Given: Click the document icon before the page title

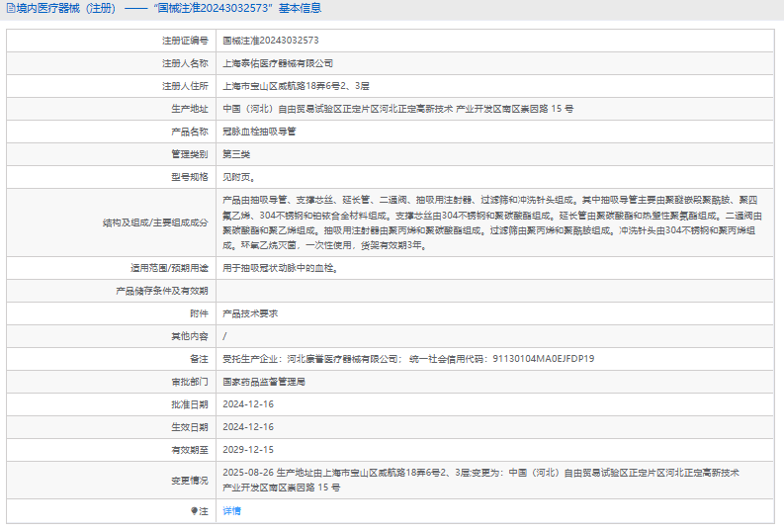Looking at the screenshot, I should pyautogui.click(x=10, y=9).
